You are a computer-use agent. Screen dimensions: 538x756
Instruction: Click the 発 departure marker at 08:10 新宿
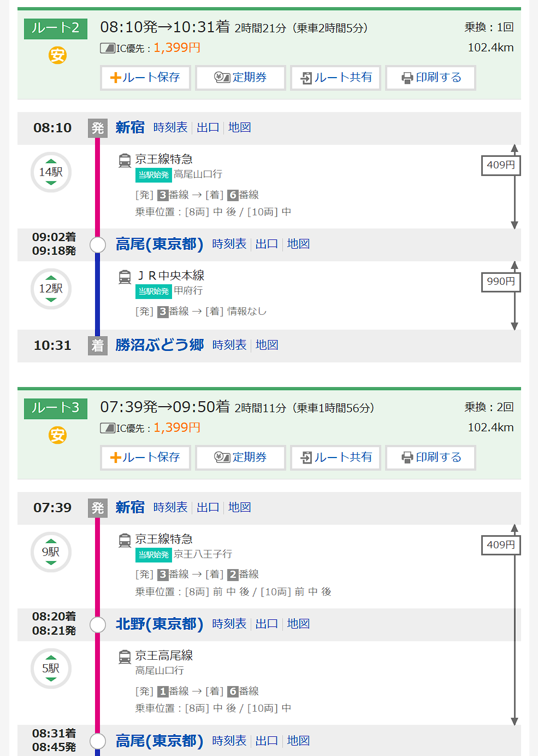click(x=97, y=128)
